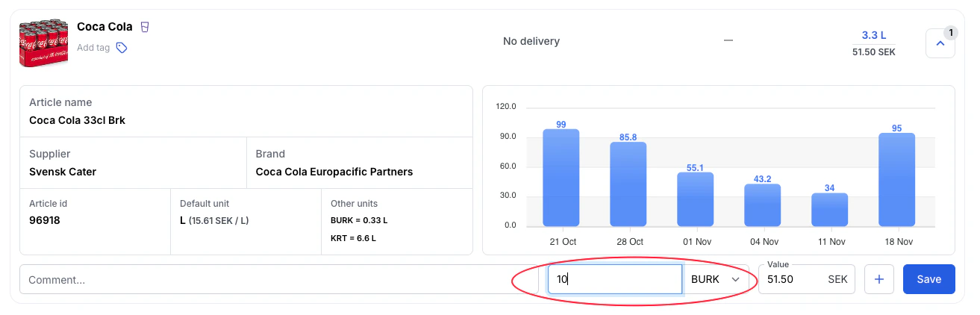Select the 04 Nov bar showing 43.2
980x315 pixels.
click(763, 205)
